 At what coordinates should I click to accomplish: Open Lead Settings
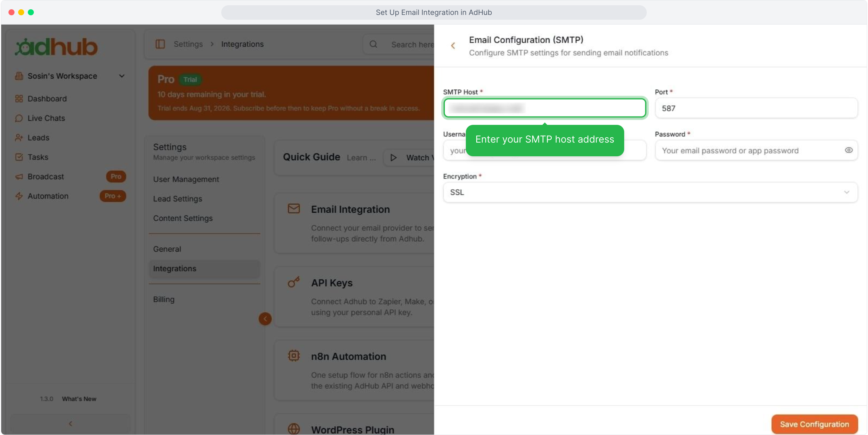point(178,199)
